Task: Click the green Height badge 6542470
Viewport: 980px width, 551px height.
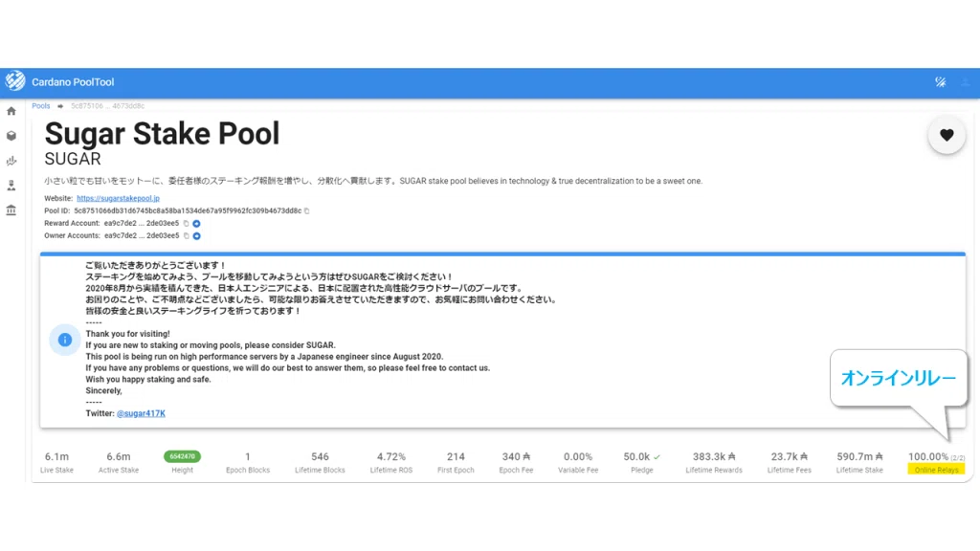Action: point(182,456)
